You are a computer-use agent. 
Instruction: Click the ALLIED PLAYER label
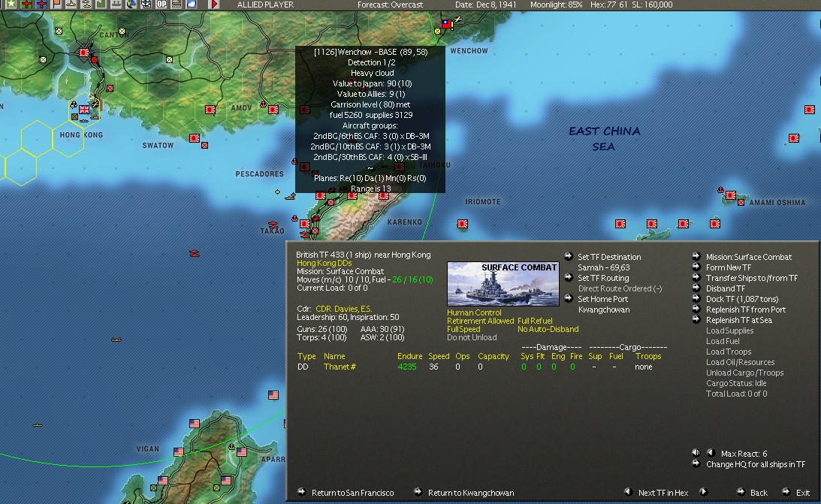265,5
